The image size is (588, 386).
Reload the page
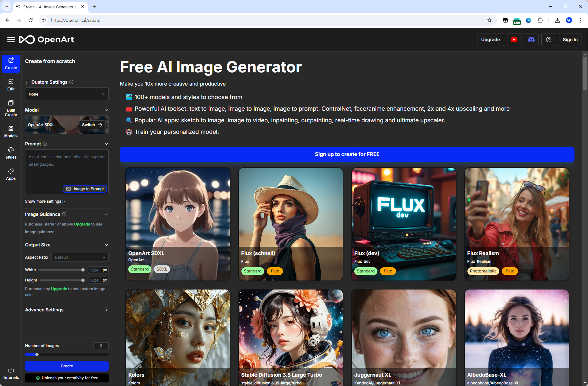click(x=31, y=20)
